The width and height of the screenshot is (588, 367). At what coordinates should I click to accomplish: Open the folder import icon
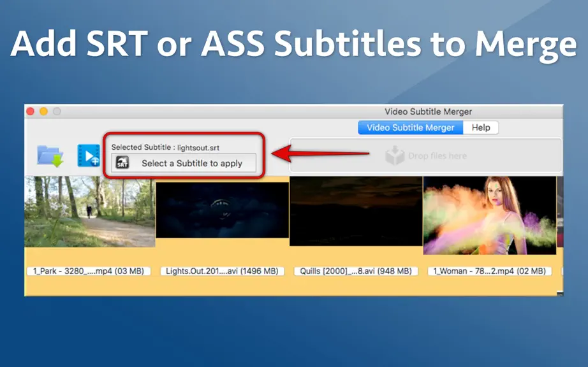pos(50,156)
